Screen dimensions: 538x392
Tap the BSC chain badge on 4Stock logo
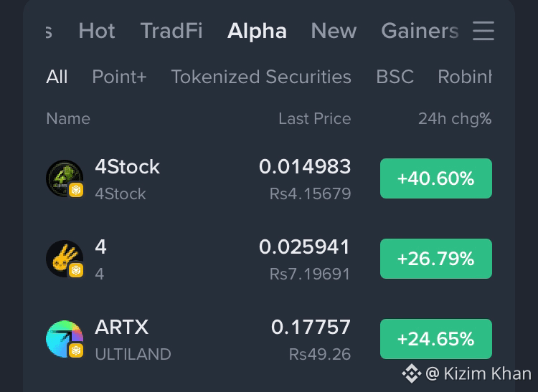pyautogui.click(x=76, y=190)
